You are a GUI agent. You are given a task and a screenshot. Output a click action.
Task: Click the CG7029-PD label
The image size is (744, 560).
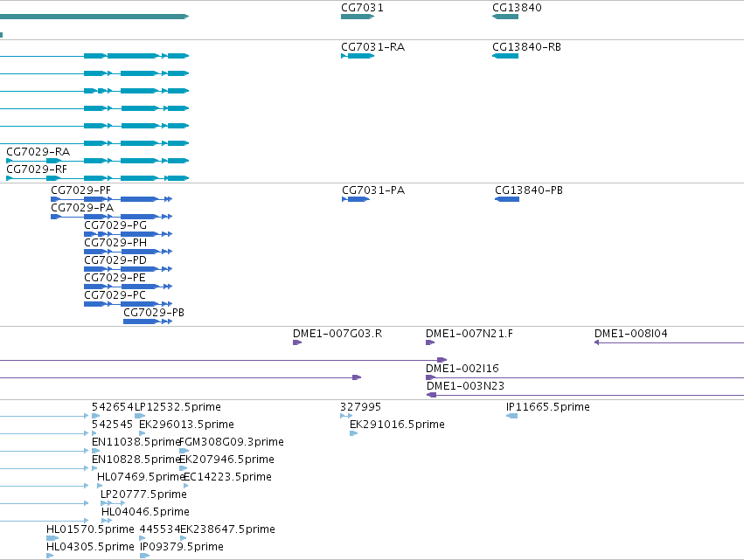[115, 260]
